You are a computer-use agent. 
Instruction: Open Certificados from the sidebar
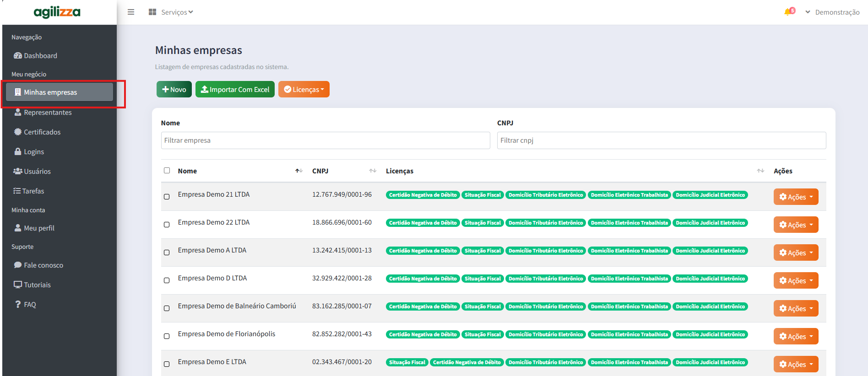click(x=42, y=132)
